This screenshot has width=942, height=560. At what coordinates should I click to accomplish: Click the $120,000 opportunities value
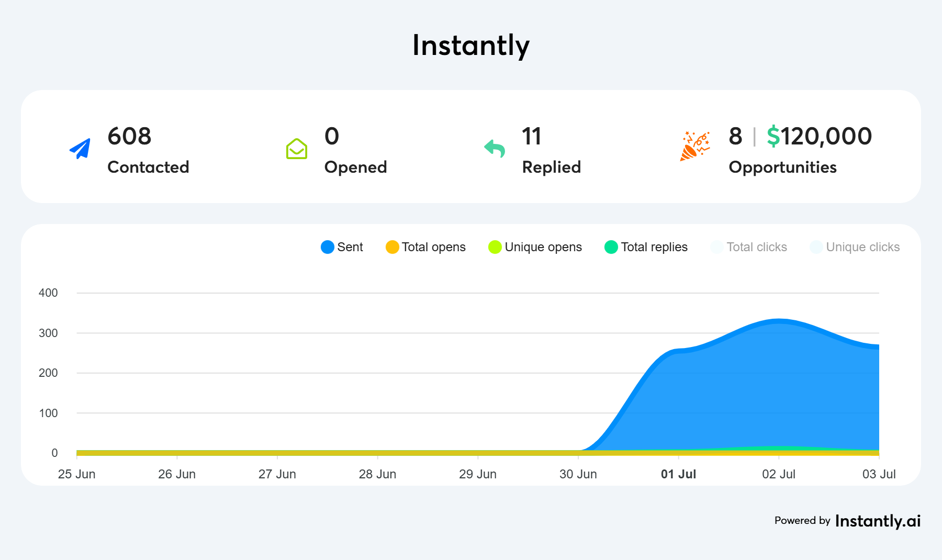pyautogui.click(x=819, y=137)
